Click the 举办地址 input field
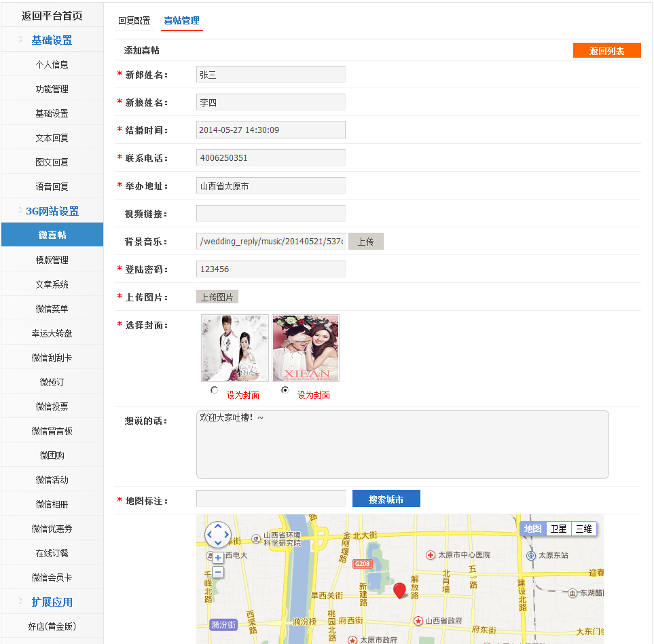This screenshot has width=654, height=644. coord(271,186)
